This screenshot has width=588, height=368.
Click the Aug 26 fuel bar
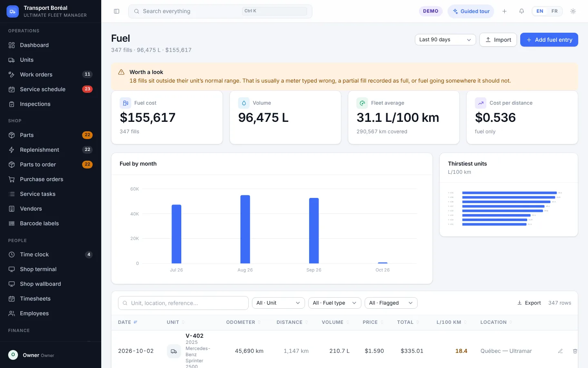pyautogui.click(x=245, y=229)
